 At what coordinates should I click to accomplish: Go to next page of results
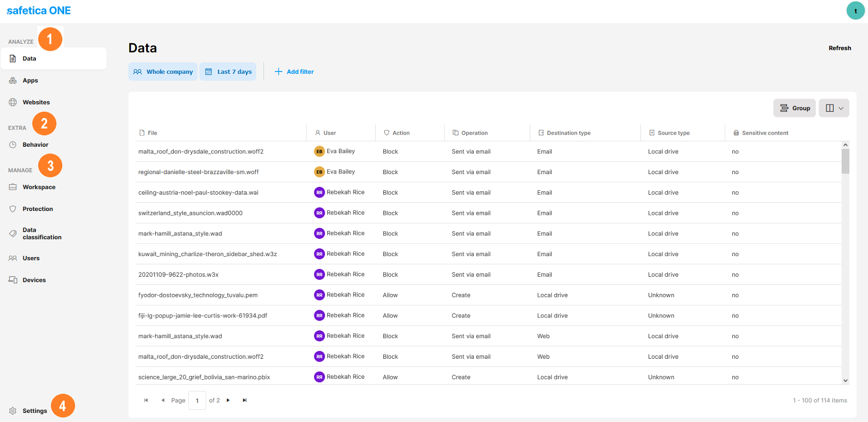pos(228,400)
